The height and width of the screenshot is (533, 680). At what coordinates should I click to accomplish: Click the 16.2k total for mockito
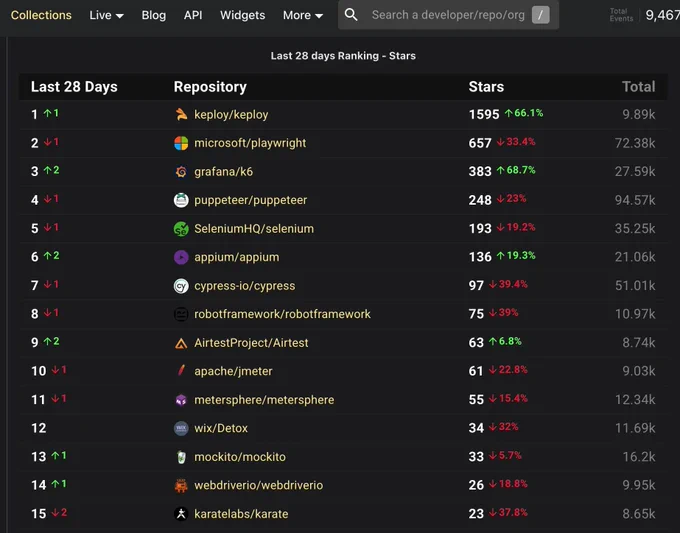coord(639,457)
